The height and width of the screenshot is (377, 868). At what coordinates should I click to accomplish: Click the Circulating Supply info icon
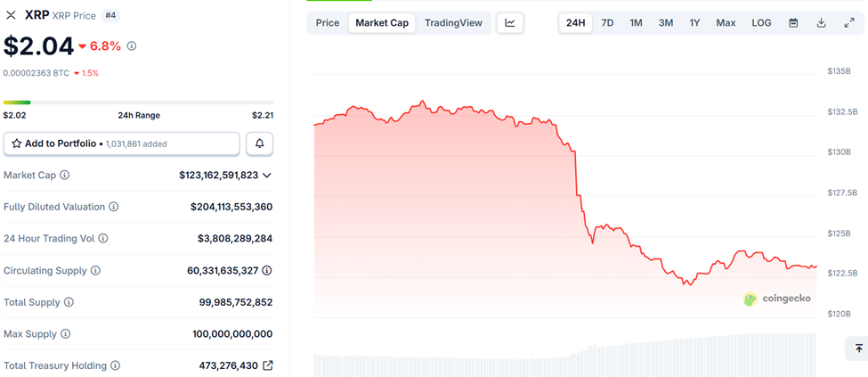pyautogui.click(x=95, y=271)
